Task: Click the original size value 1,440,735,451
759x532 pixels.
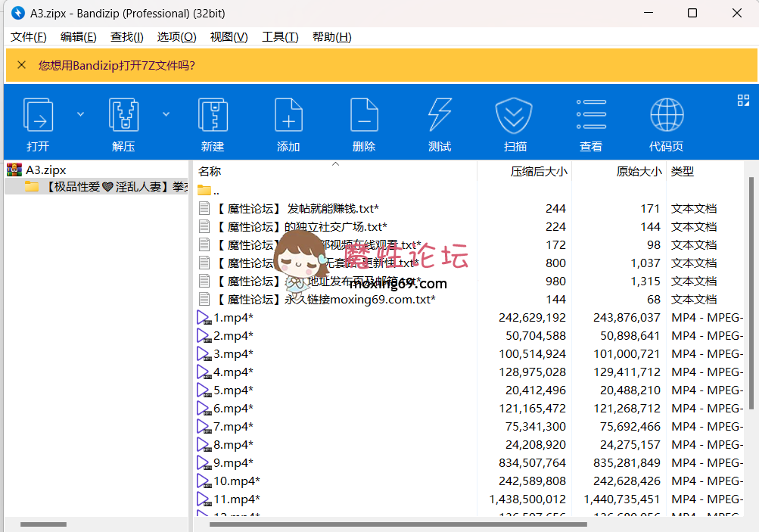Action: (622, 499)
